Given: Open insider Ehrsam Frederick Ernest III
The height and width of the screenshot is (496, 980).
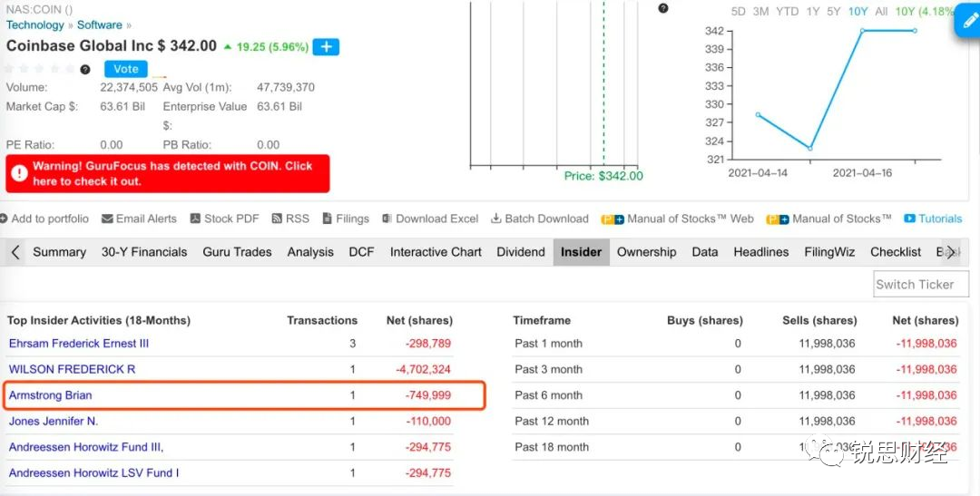Looking at the screenshot, I should click(x=79, y=344).
